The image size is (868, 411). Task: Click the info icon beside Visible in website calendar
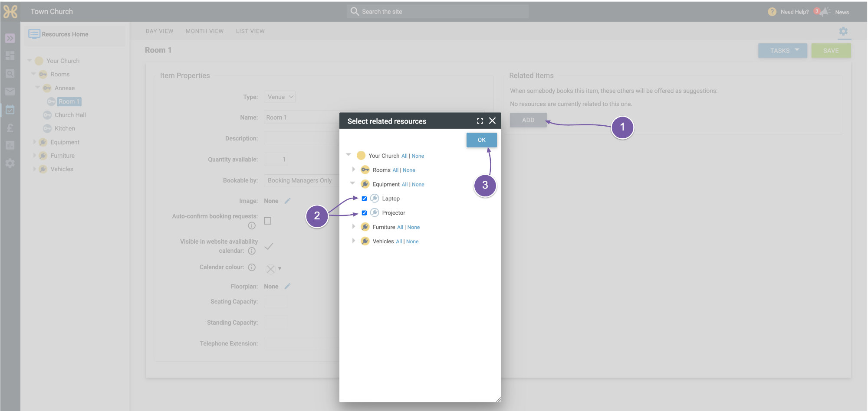point(252,251)
